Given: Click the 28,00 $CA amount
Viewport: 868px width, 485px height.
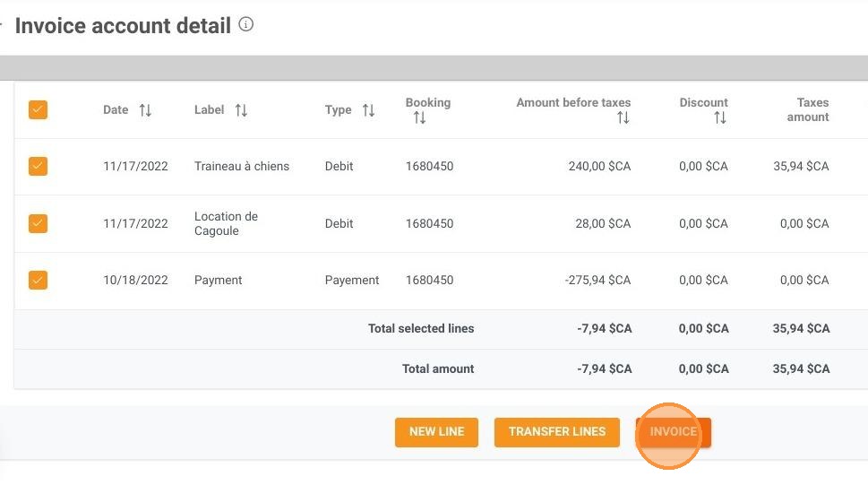Looking at the screenshot, I should point(603,223).
